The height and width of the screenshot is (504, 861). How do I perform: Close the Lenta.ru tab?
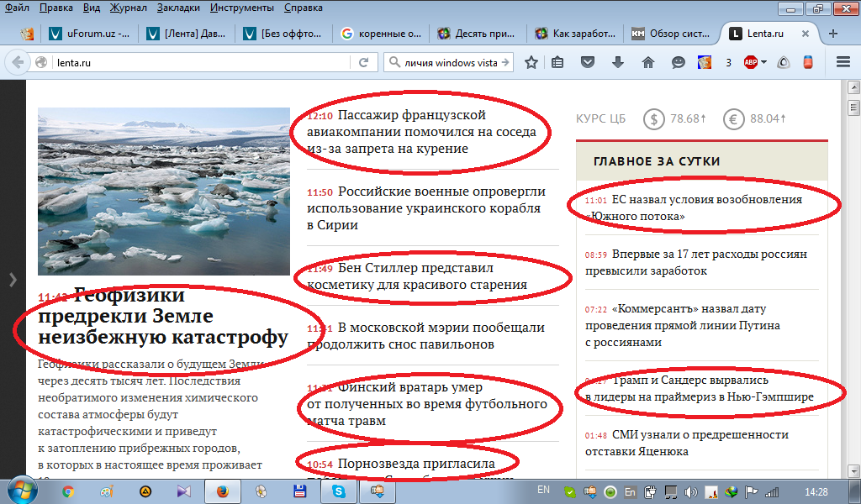(x=805, y=34)
